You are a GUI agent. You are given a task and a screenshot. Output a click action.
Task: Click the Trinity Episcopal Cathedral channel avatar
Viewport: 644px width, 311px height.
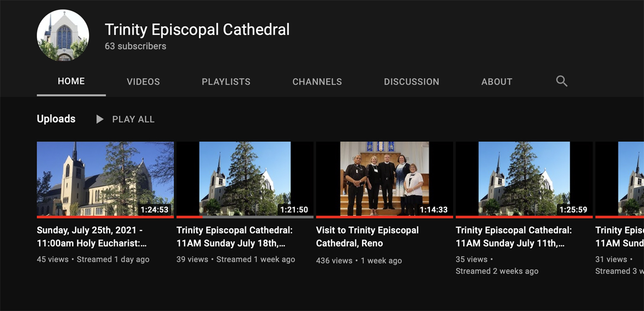point(63,35)
